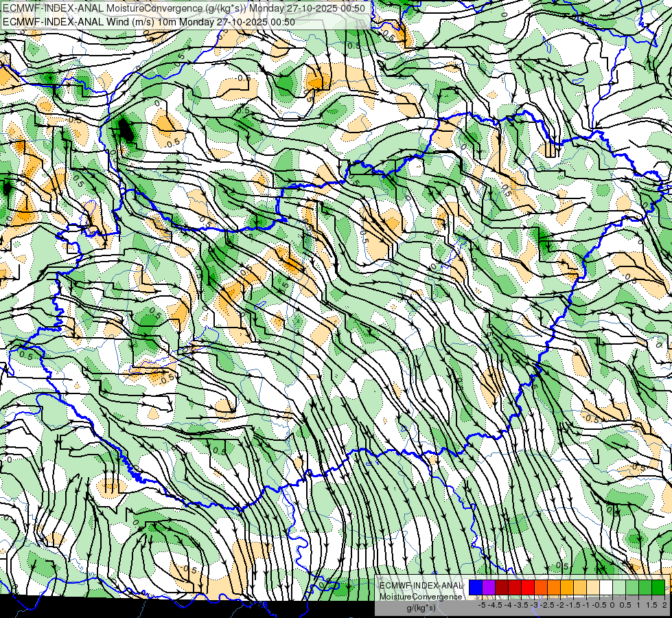Click the legend tick label -3.5
Image resolution: width=672 pixels, height=618 pixels.
(x=520, y=605)
